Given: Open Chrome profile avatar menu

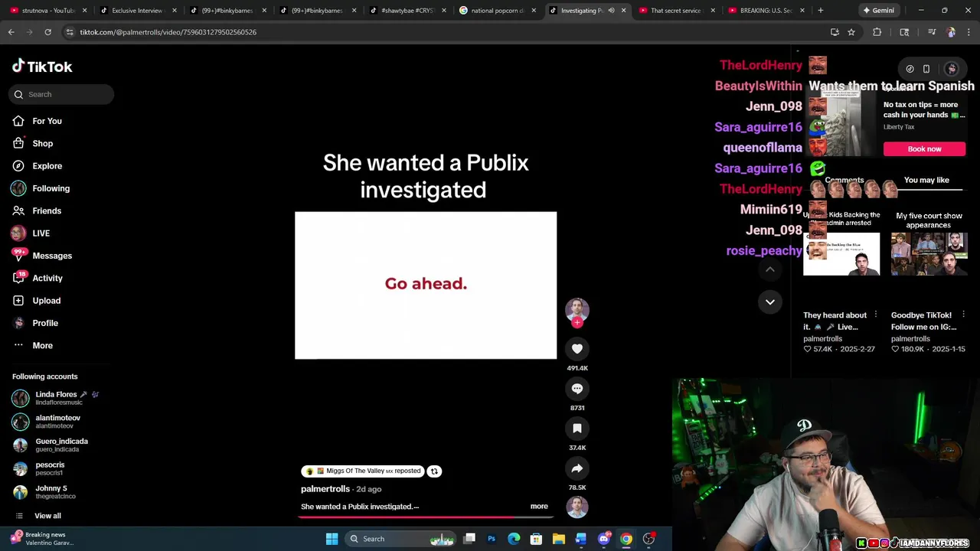Looking at the screenshot, I should tap(951, 32).
